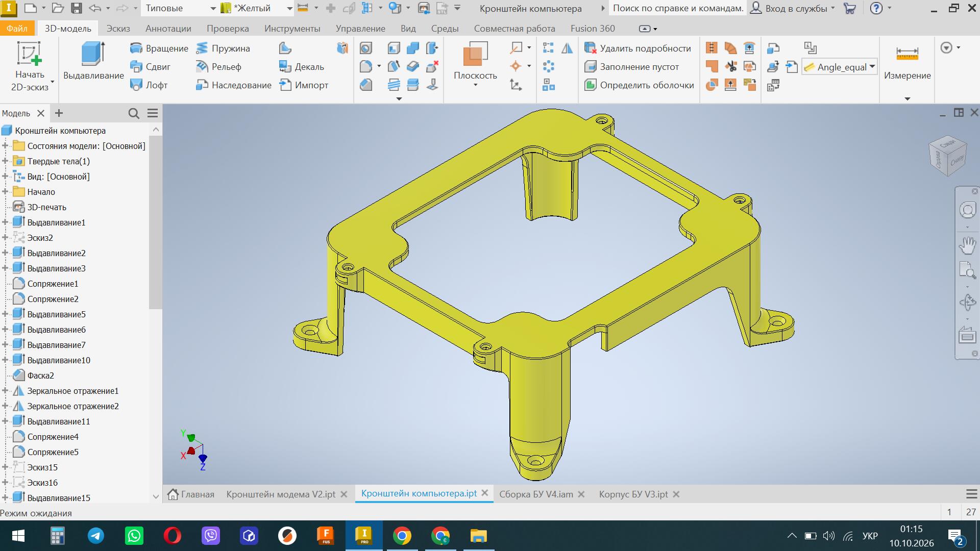
Task: Switch to Сборка БУ V4.iam document tab
Action: [x=536, y=494]
